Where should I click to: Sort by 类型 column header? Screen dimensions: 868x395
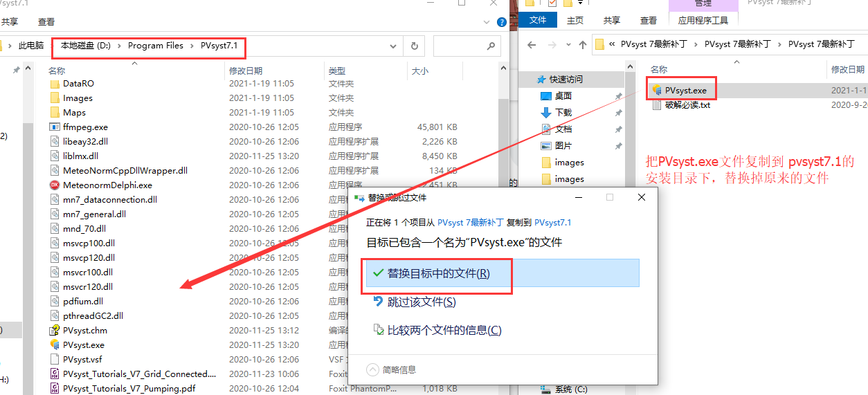337,71
